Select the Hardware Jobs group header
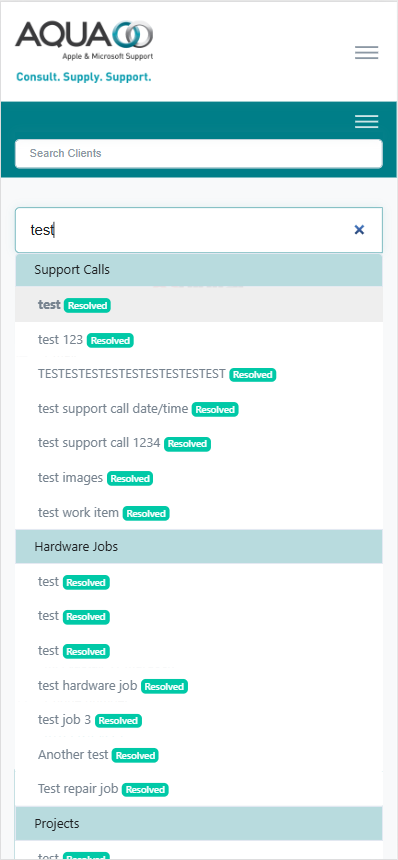This screenshot has width=398, height=860. coord(198,546)
